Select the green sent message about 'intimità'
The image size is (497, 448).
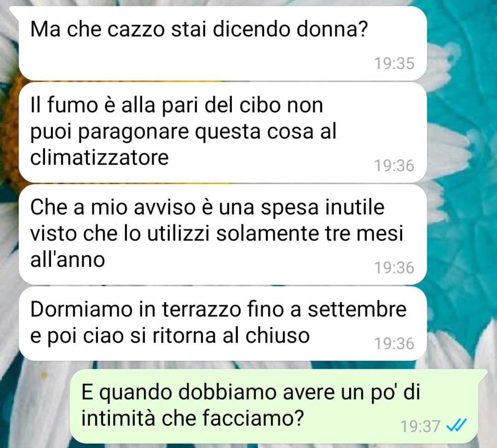point(274,406)
